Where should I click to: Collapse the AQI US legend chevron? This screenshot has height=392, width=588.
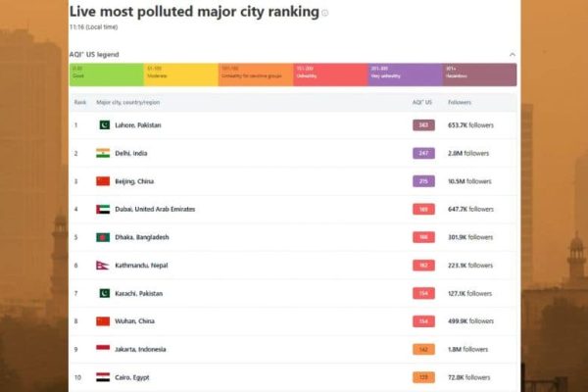(x=513, y=55)
